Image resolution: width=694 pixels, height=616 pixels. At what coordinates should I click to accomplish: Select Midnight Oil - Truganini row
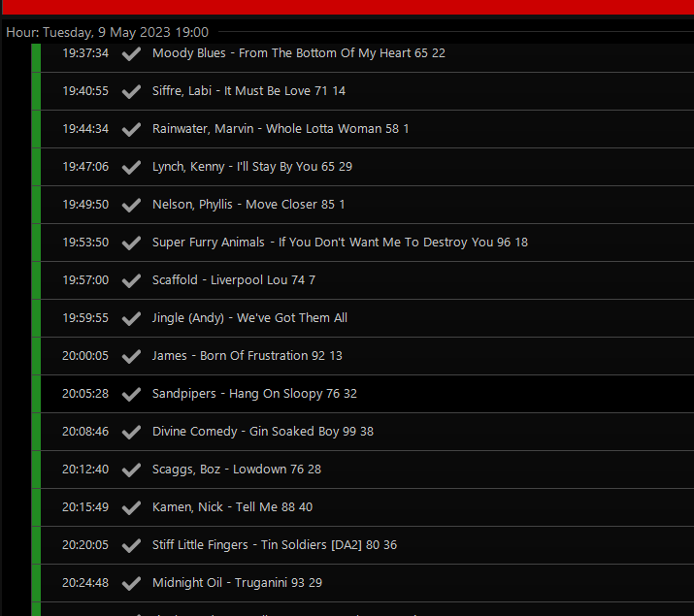pyautogui.click(x=363, y=583)
